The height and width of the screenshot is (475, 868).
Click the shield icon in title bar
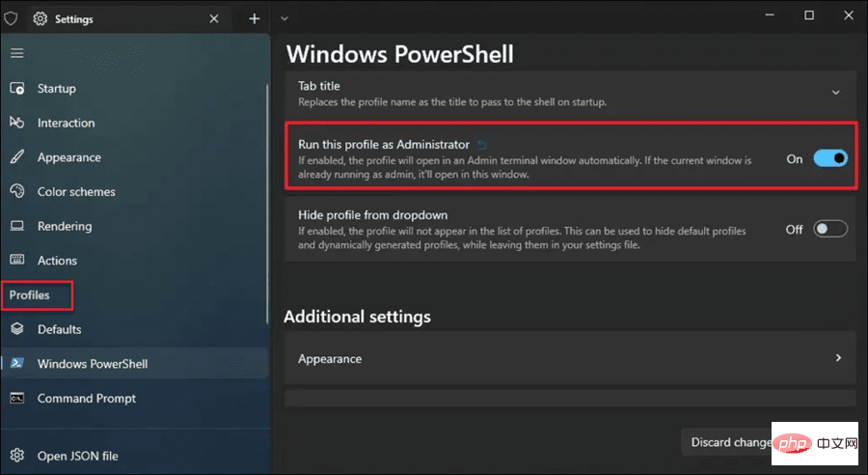coord(11,19)
